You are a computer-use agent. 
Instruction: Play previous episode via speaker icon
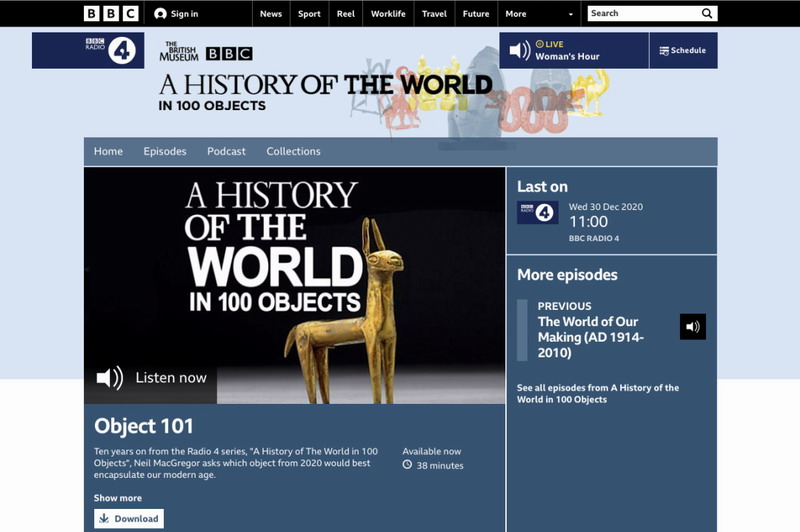(693, 327)
